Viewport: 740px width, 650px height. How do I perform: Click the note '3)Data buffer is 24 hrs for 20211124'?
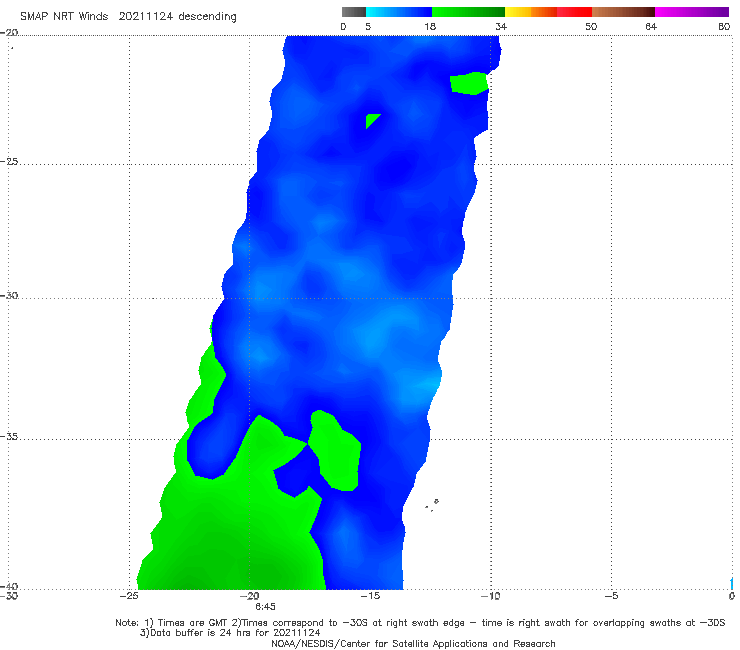(230, 633)
